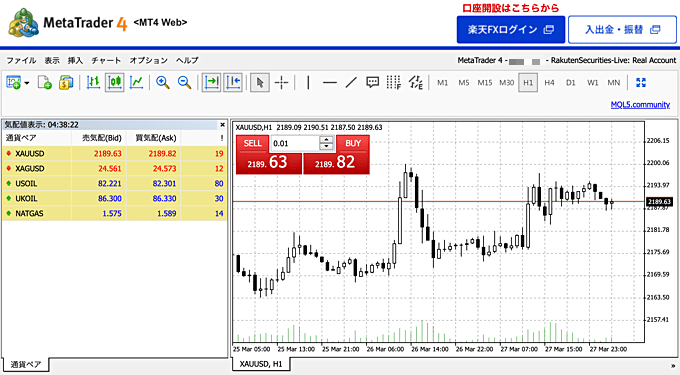Open the チャート menu
The image size is (680, 375).
[106, 60]
